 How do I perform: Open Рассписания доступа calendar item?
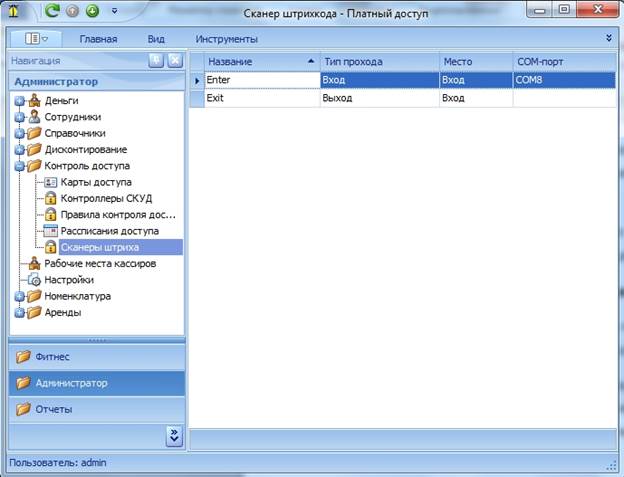[x=108, y=230]
